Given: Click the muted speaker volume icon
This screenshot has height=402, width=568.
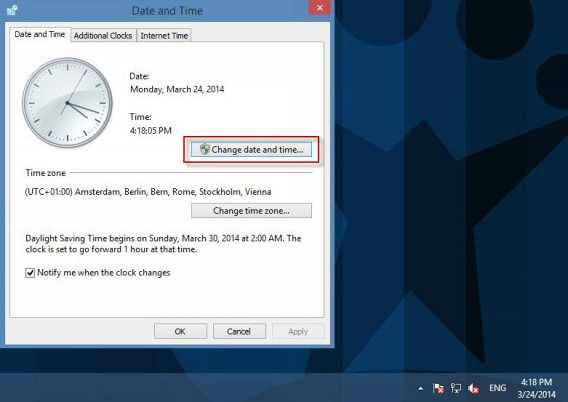Looking at the screenshot, I should tap(473, 389).
